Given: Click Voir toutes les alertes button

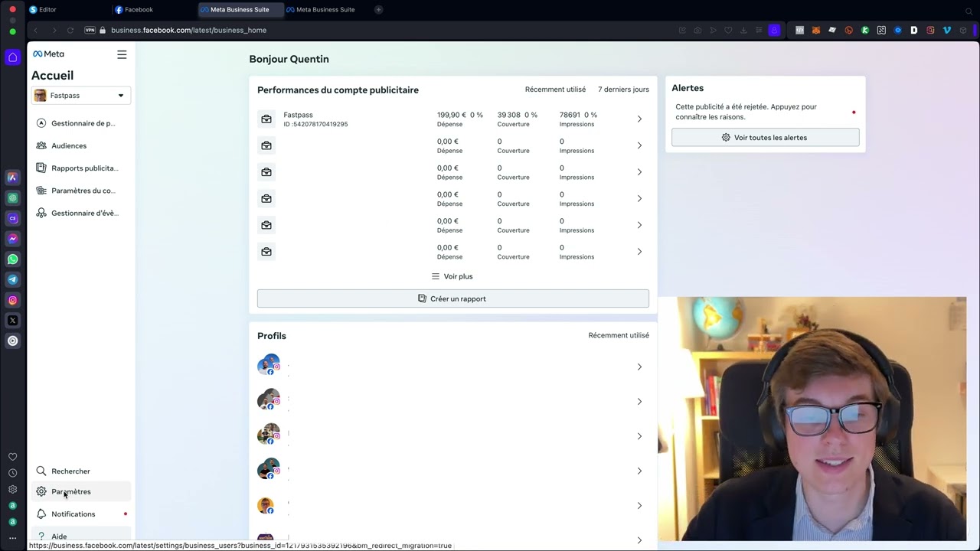Looking at the screenshot, I should [x=766, y=138].
